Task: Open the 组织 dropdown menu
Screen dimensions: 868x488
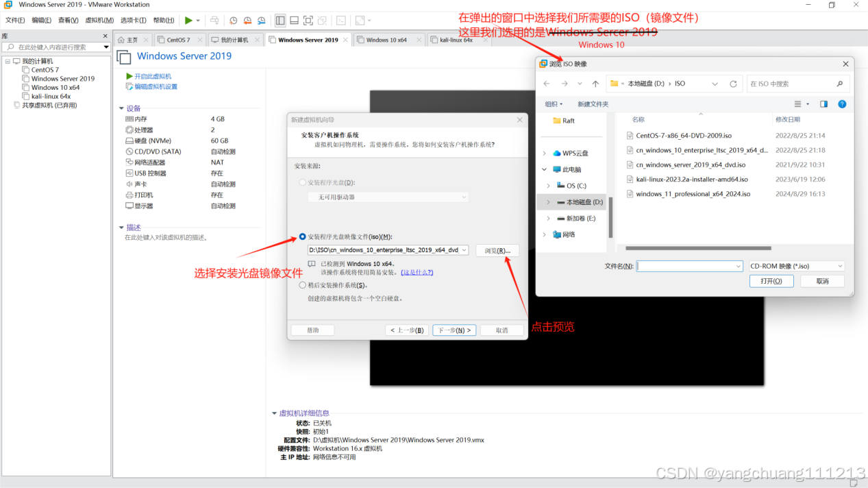Action: (554, 104)
